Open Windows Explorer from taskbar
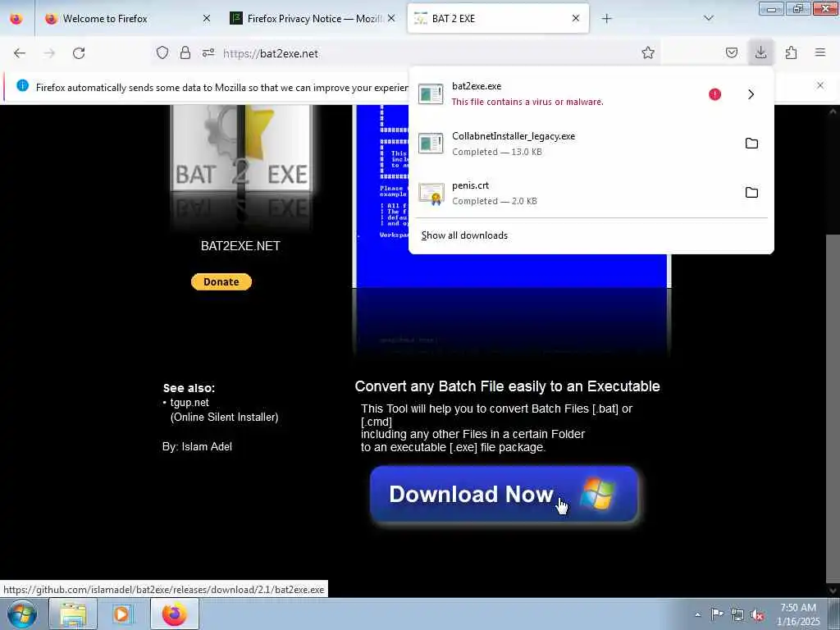840x630 pixels. (73, 614)
